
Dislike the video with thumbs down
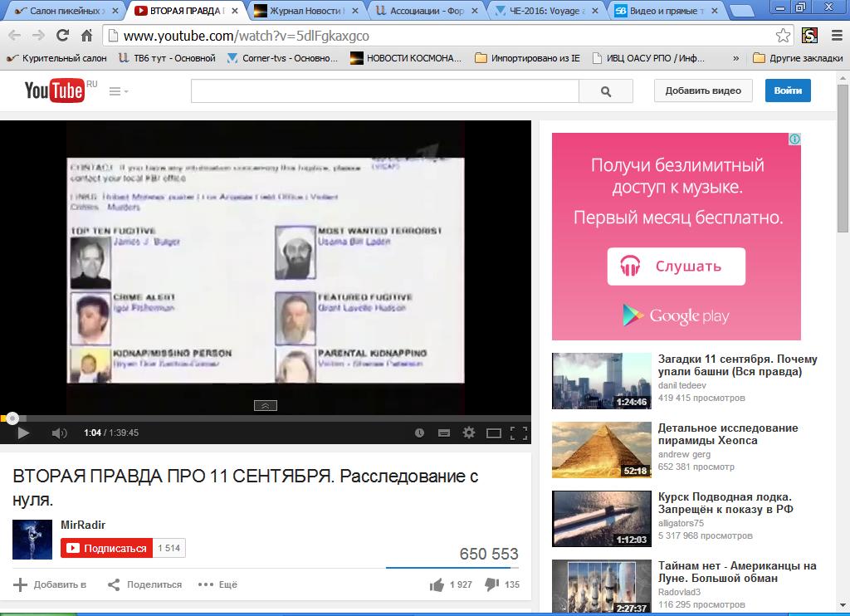tap(491, 584)
